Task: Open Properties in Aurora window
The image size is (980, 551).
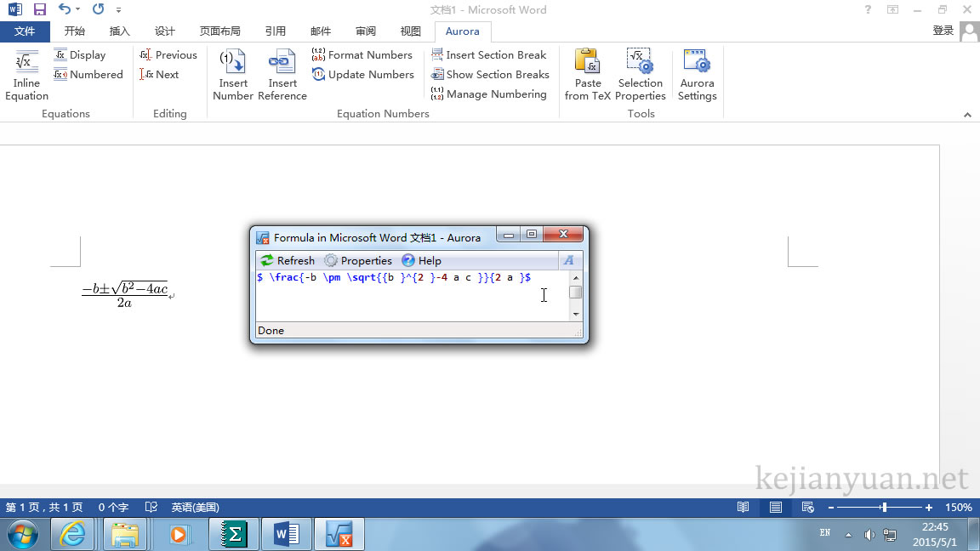Action: point(358,260)
